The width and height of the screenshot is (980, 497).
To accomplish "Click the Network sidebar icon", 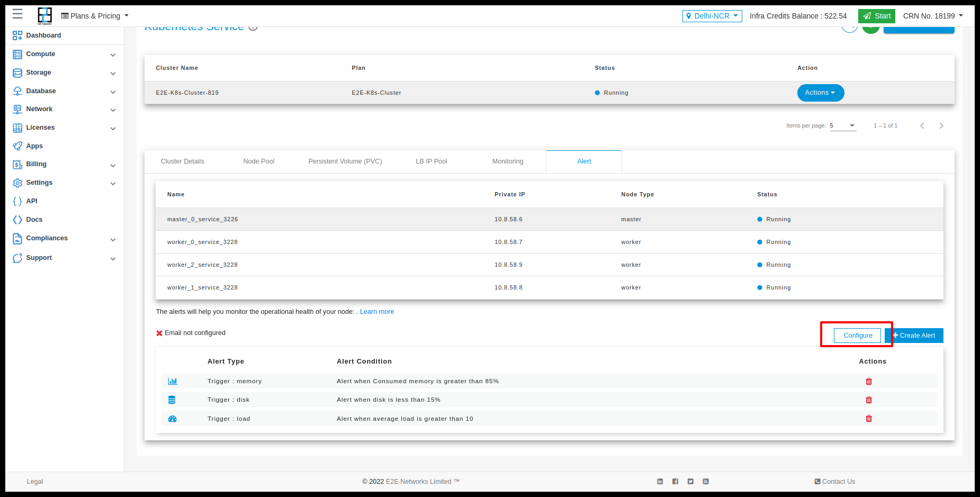I will point(17,109).
